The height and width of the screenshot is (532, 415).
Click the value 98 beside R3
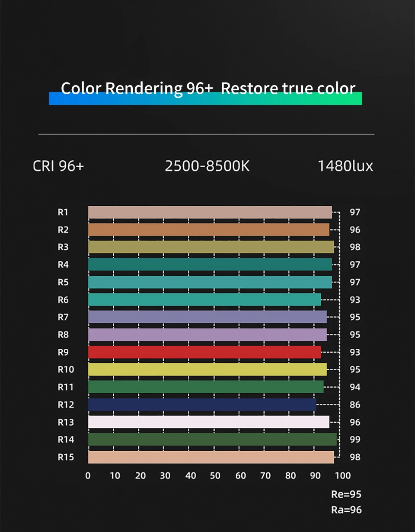(355, 247)
